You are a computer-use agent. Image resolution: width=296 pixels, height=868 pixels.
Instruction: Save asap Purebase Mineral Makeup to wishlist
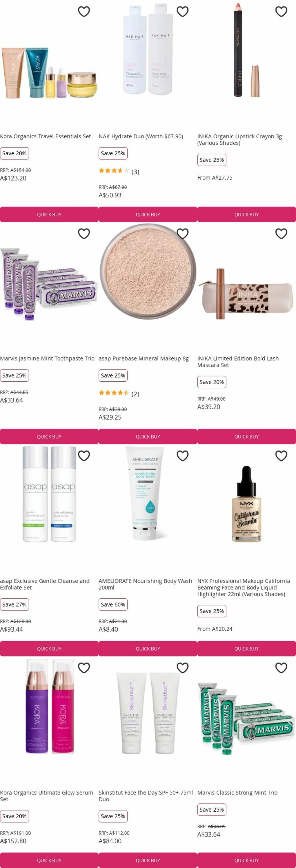click(x=182, y=233)
